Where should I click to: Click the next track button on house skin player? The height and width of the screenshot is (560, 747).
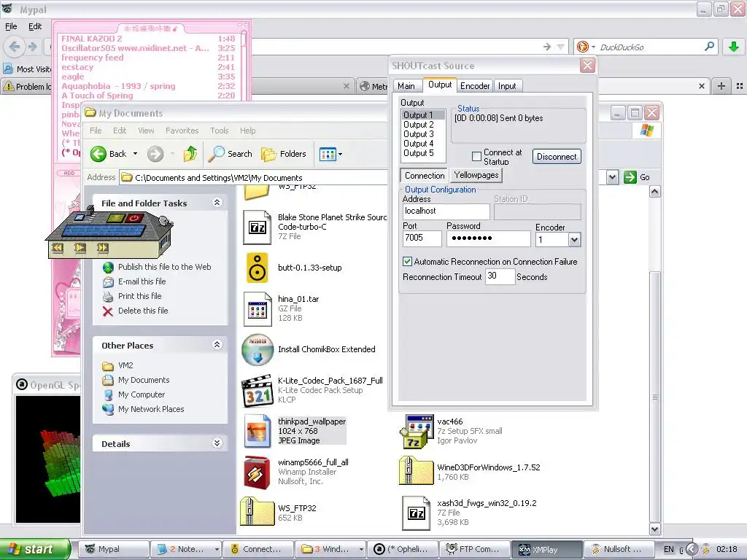pos(103,248)
